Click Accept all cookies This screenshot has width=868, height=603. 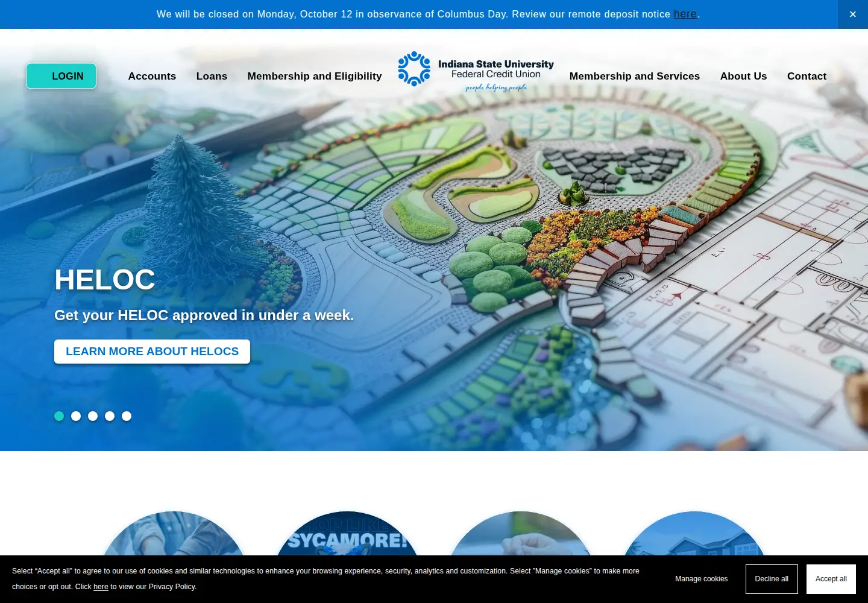point(831,579)
